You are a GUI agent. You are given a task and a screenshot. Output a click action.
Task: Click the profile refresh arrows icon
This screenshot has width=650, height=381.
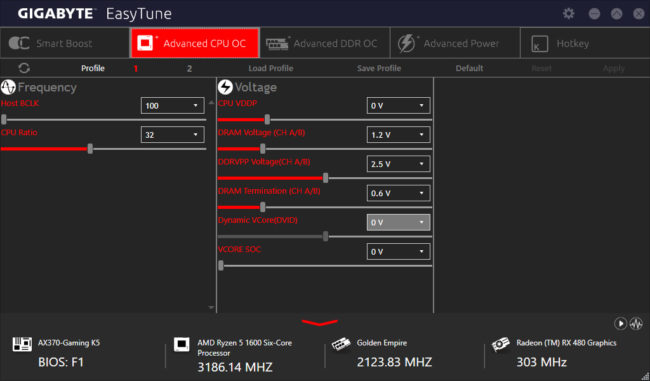coord(24,68)
